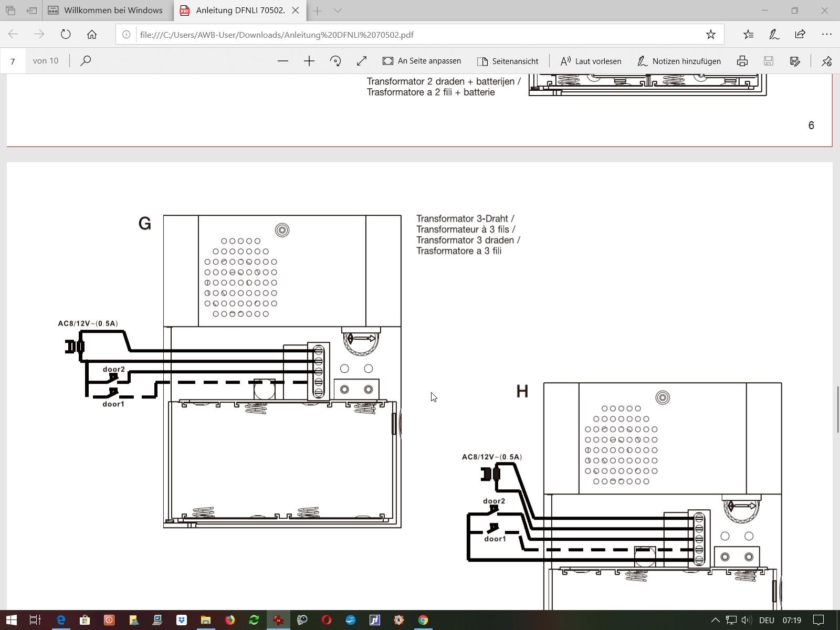840x630 pixels.
Task: Pin the PDF toolbar
Action: pyautogui.click(x=826, y=61)
